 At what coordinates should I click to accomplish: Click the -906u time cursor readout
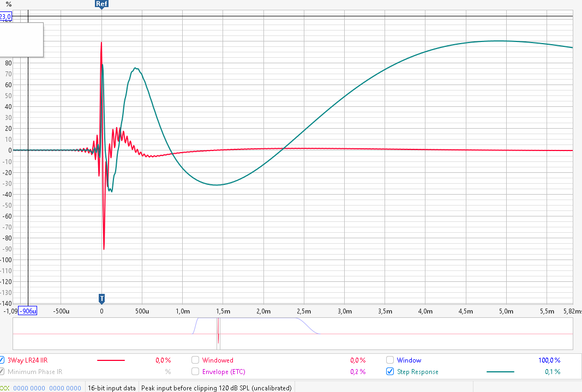[x=27, y=311]
